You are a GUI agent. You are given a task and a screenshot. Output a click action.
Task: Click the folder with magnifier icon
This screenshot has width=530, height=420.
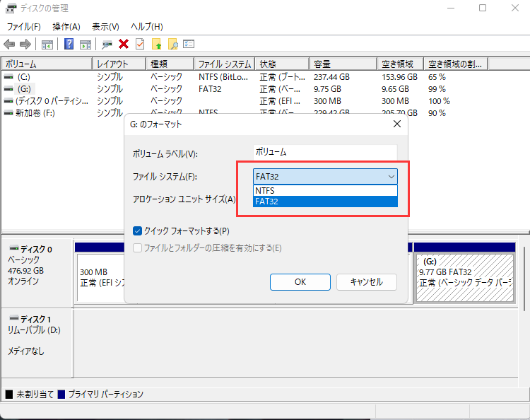(172, 44)
